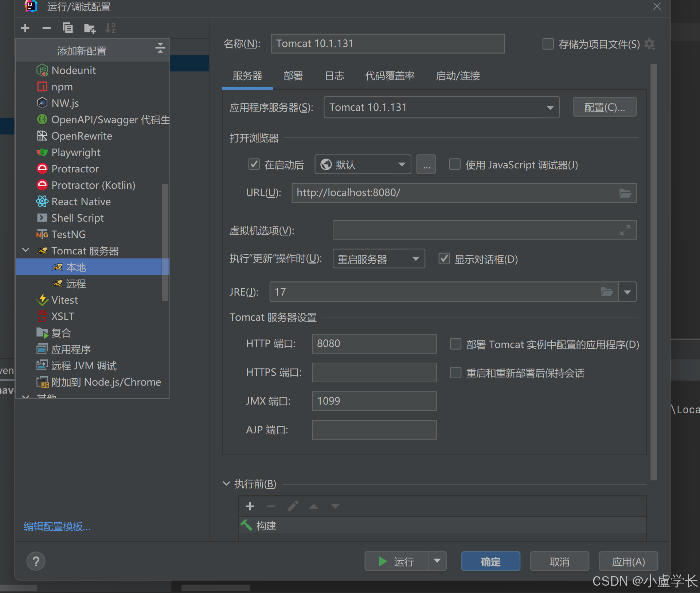700x593 pixels.
Task: Click the help question mark button
Action: tap(36, 561)
